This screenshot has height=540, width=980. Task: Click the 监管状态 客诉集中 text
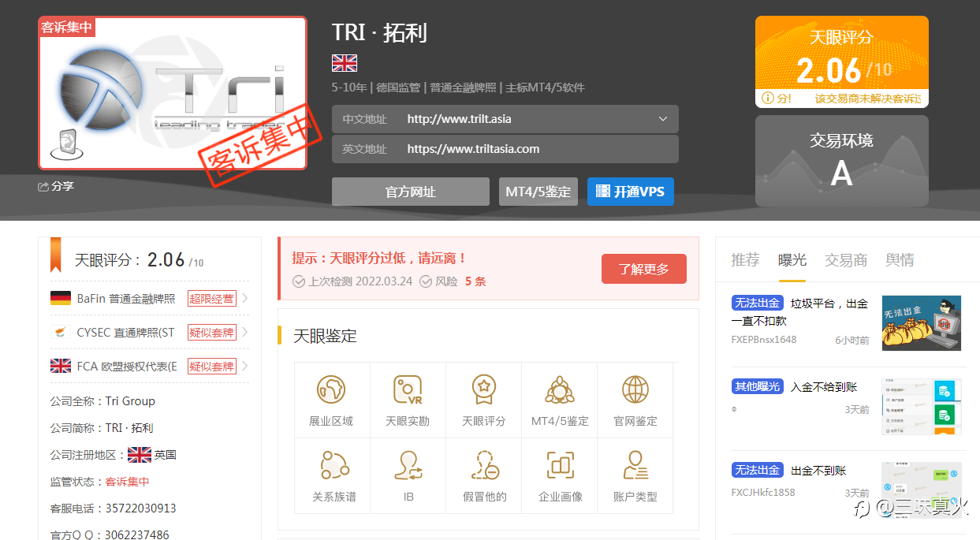(x=99, y=482)
